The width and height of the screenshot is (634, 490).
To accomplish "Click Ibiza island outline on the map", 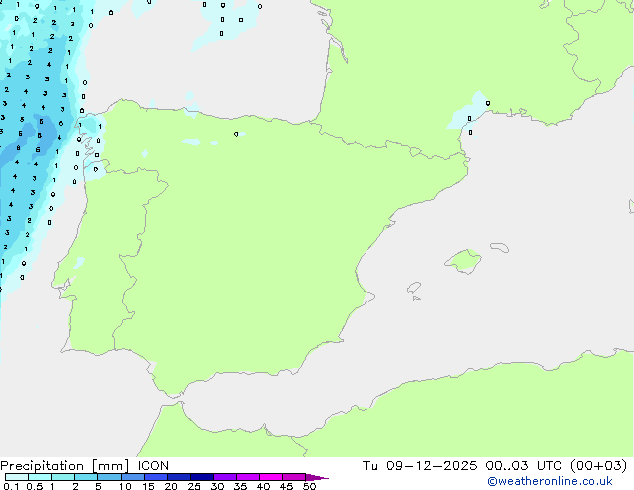I will pyautogui.click(x=414, y=288).
